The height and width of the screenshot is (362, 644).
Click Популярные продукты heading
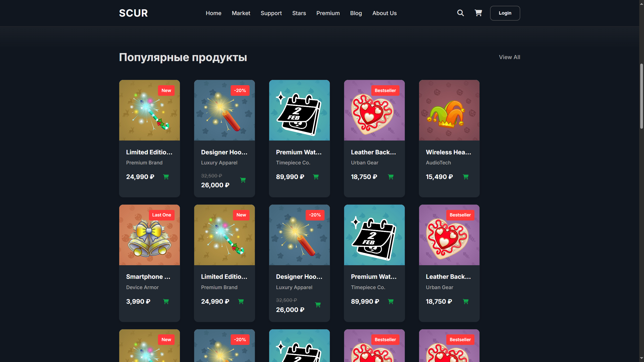(x=183, y=57)
